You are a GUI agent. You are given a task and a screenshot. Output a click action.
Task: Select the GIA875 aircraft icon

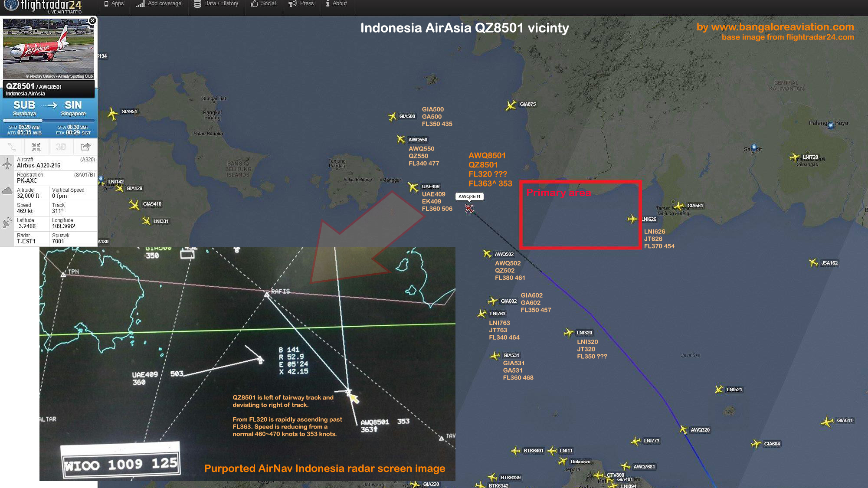pyautogui.click(x=511, y=105)
